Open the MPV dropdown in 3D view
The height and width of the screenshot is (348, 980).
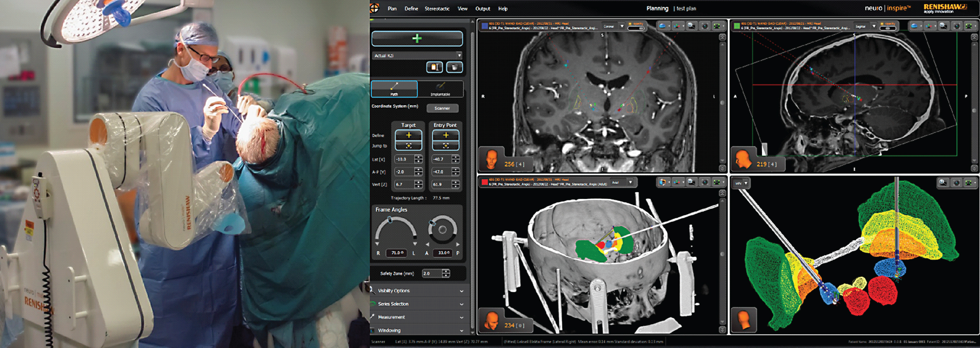(x=741, y=183)
